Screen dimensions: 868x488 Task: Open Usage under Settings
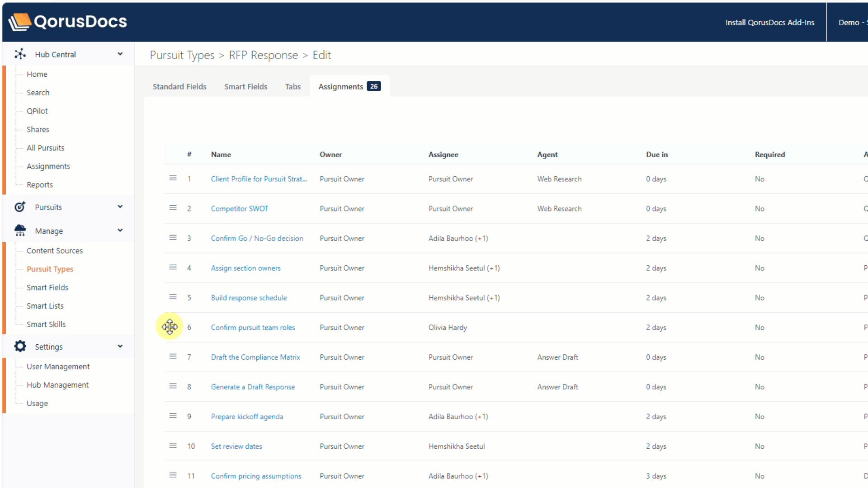pos(37,404)
